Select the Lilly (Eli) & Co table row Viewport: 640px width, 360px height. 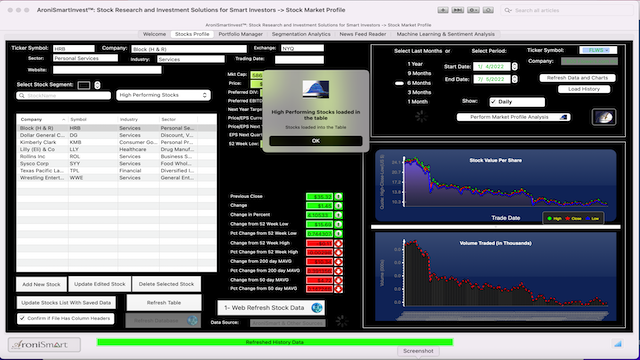(116, 149)
